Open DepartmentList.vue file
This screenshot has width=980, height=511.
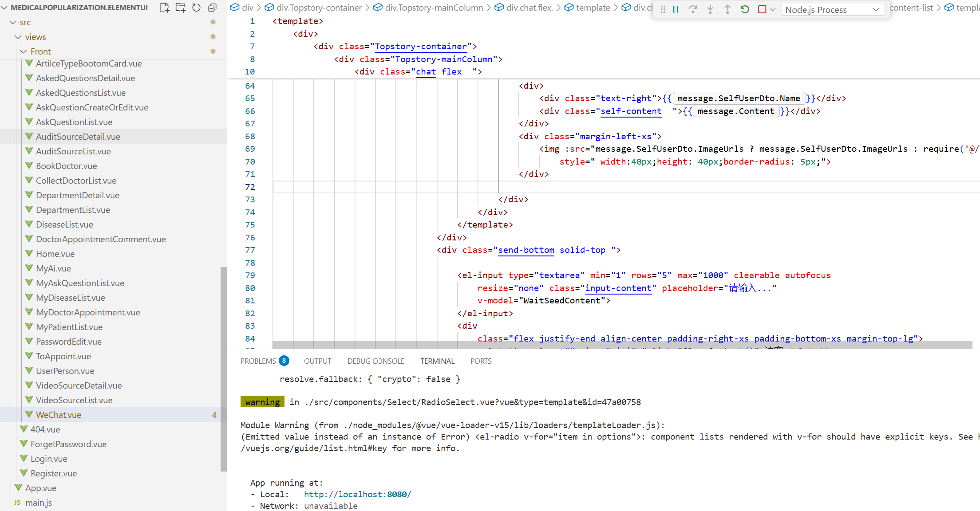click(x=113, y=210)
